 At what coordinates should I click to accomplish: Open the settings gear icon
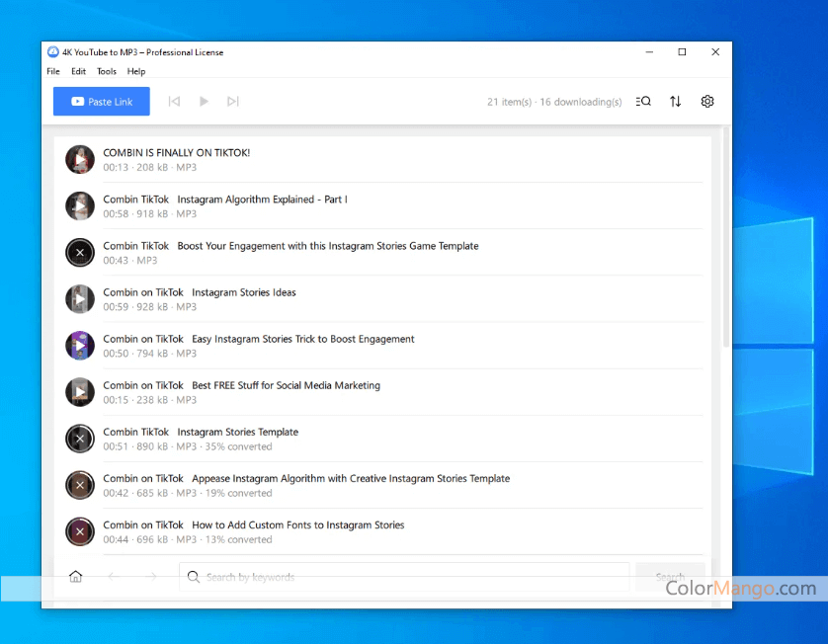(707, 102)
